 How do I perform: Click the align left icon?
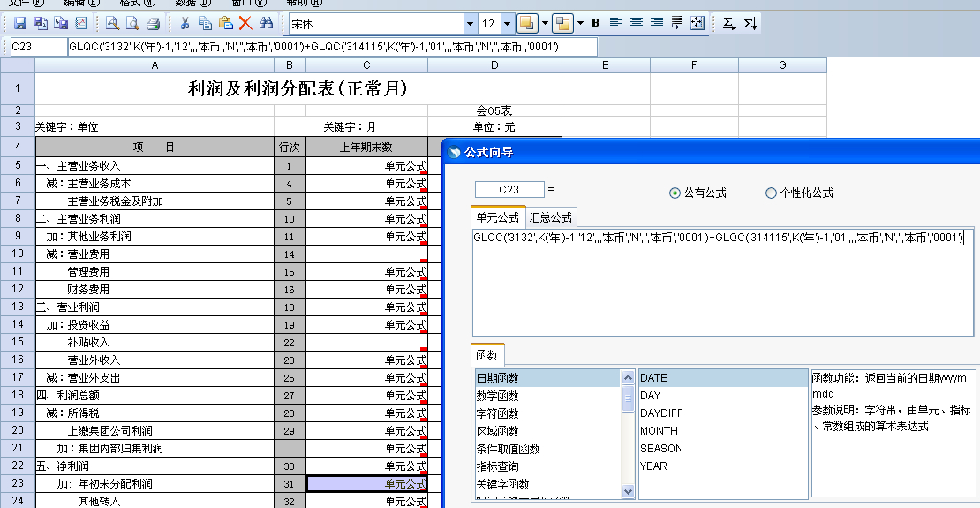coord(615,23)
